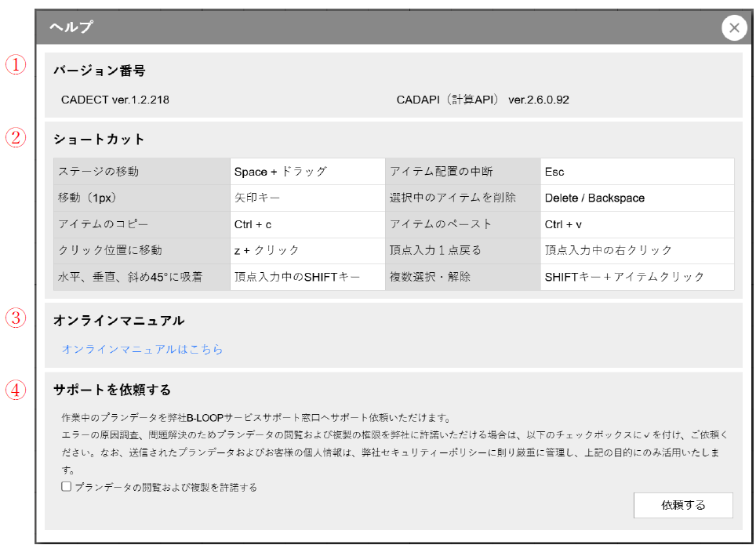Viewport: 756px width, 545px height.
Task: Select the ショートカット section heading
Action: [x=99, y=139]
